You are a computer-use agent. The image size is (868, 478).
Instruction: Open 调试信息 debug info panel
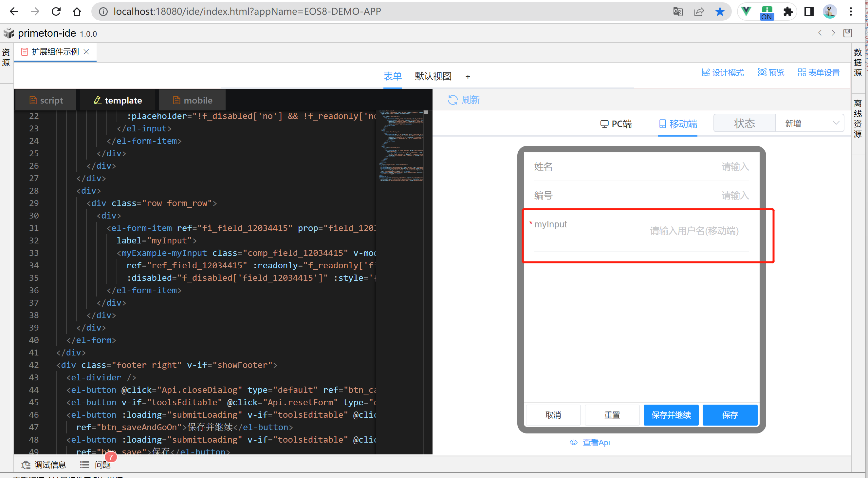tap(44, 465)
